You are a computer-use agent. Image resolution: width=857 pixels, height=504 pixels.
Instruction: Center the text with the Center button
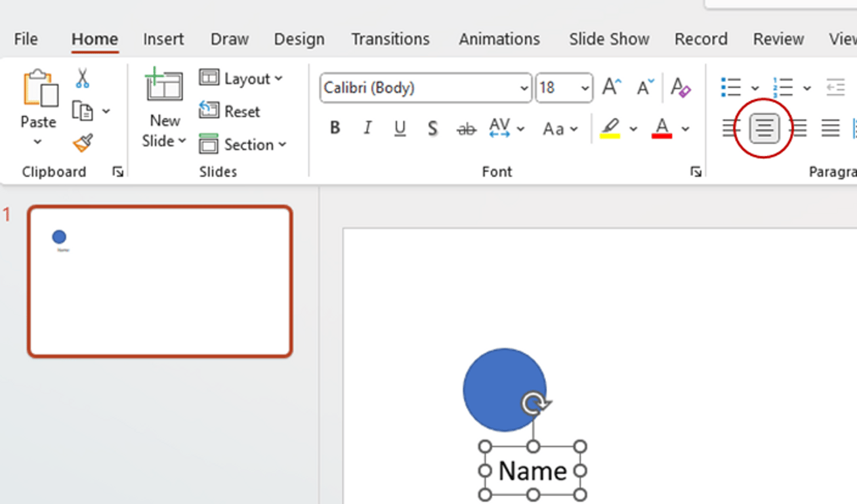[764, 128]
